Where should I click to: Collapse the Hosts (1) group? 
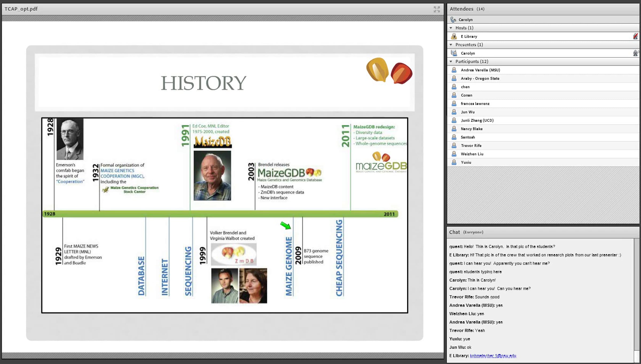451,28
